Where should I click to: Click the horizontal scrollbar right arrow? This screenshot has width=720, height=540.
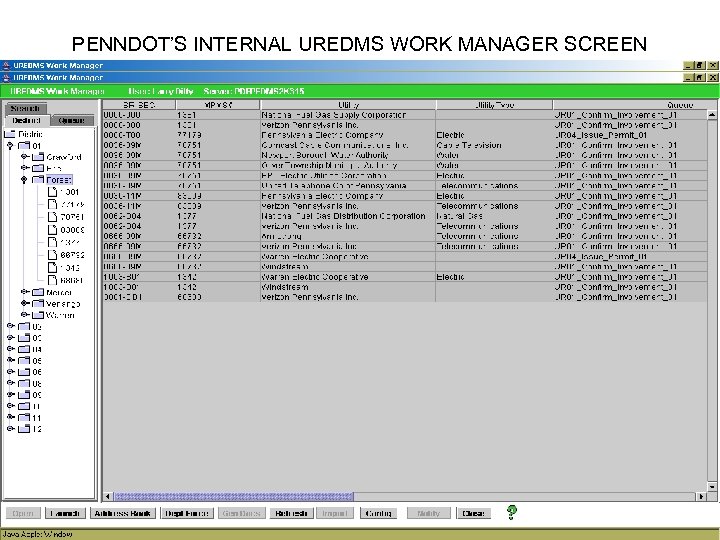point(701,496)
